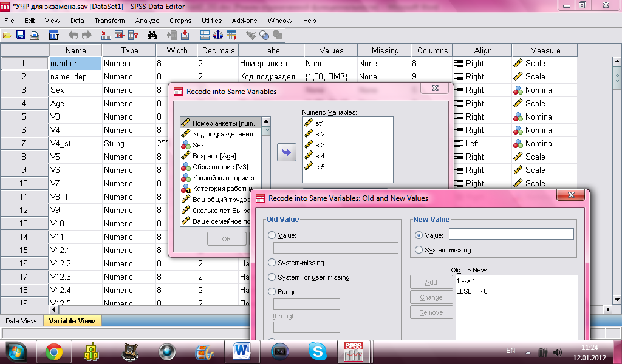Save the file with the floppy disk icon
The height and width of the screenshot is (364, 622).
(x=21, y=35)
